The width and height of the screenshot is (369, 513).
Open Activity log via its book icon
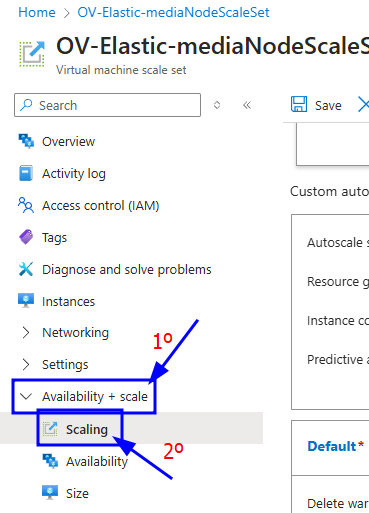pyautogui.click(x=26, y=173)
